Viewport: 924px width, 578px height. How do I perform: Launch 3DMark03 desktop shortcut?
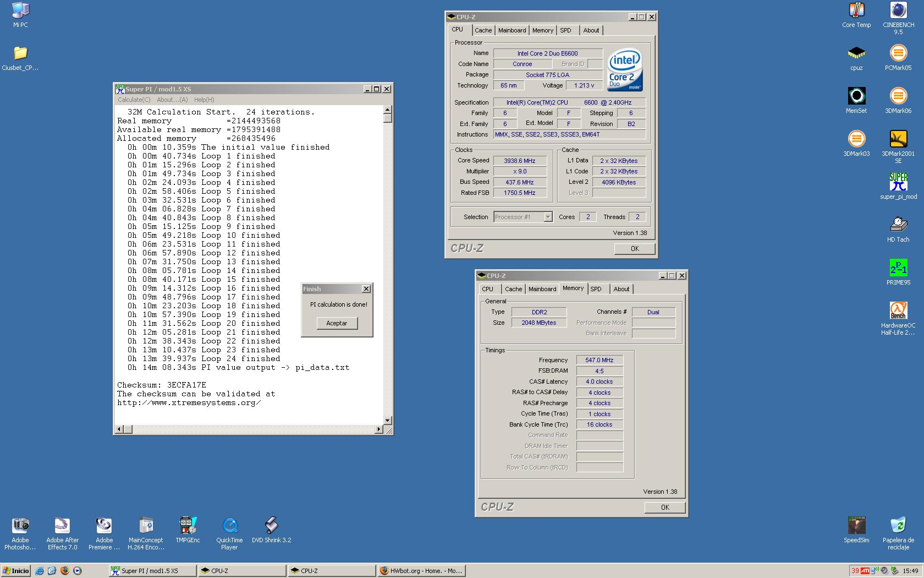856,144
